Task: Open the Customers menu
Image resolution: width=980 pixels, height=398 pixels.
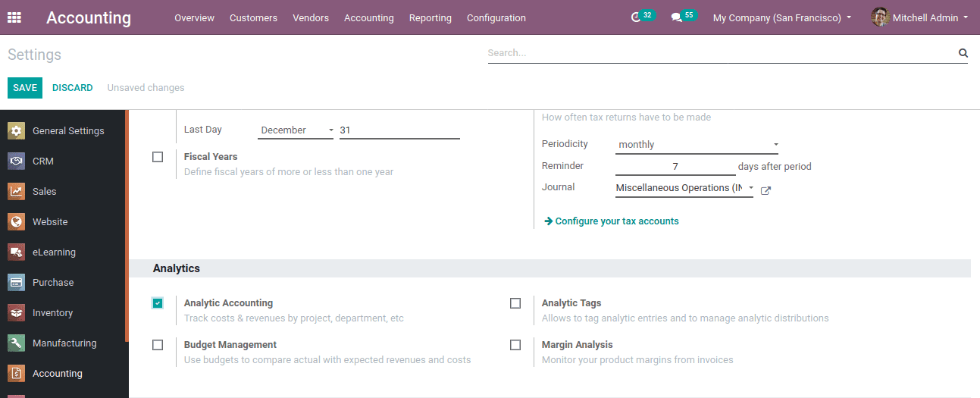Action: click(x=253, y=17)
